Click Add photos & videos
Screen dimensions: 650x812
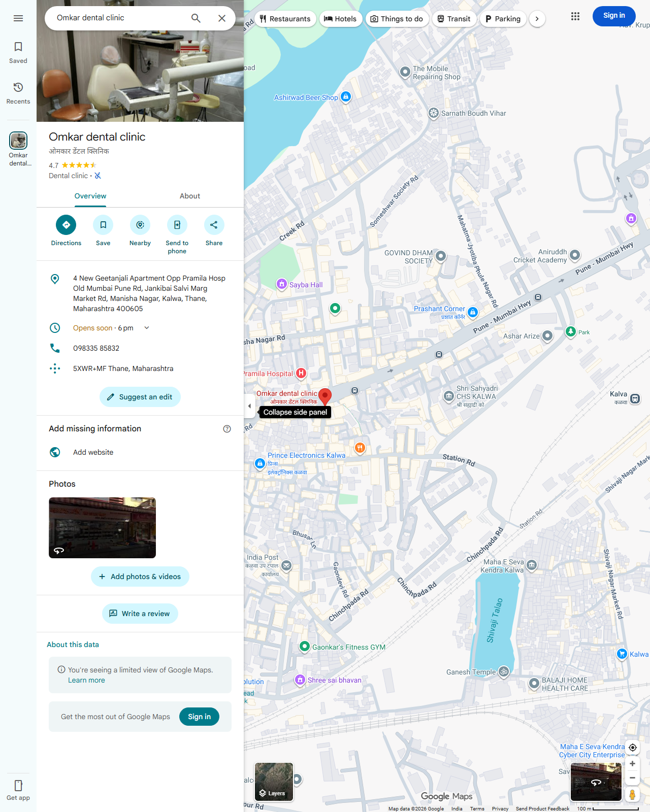point(140,577)
